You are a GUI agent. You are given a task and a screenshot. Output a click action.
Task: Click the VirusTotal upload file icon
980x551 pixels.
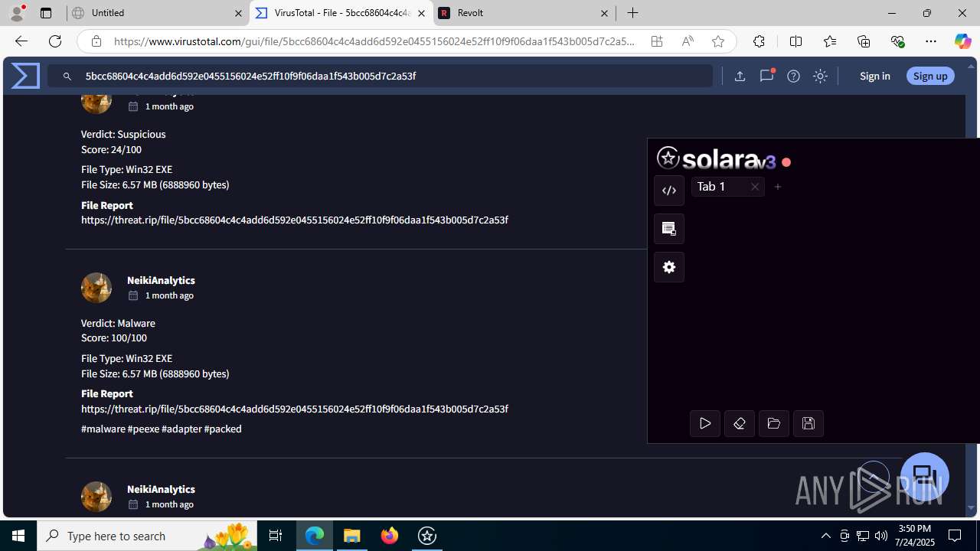[740, 76]
